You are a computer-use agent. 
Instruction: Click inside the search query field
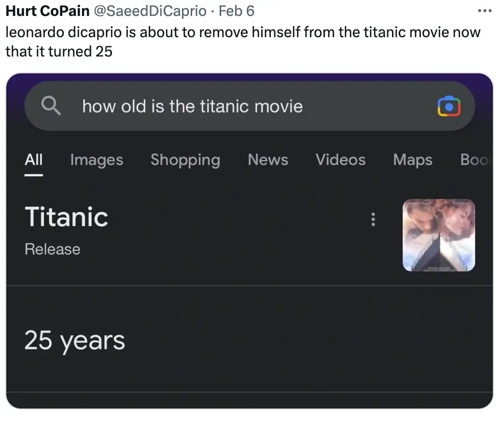(192, 106)
